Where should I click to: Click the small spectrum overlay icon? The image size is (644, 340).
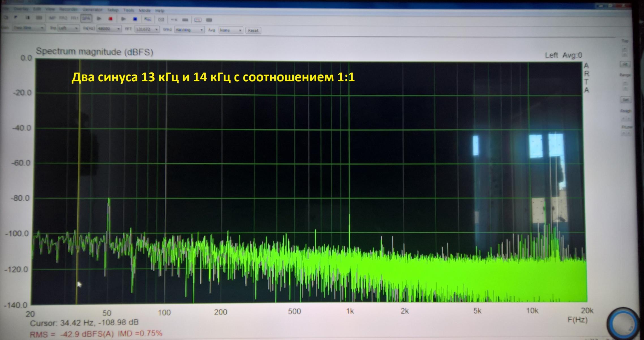147,19
